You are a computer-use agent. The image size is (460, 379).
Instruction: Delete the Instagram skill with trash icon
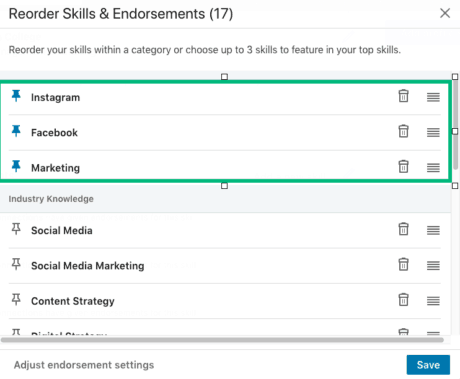click(x=403, y=96)
